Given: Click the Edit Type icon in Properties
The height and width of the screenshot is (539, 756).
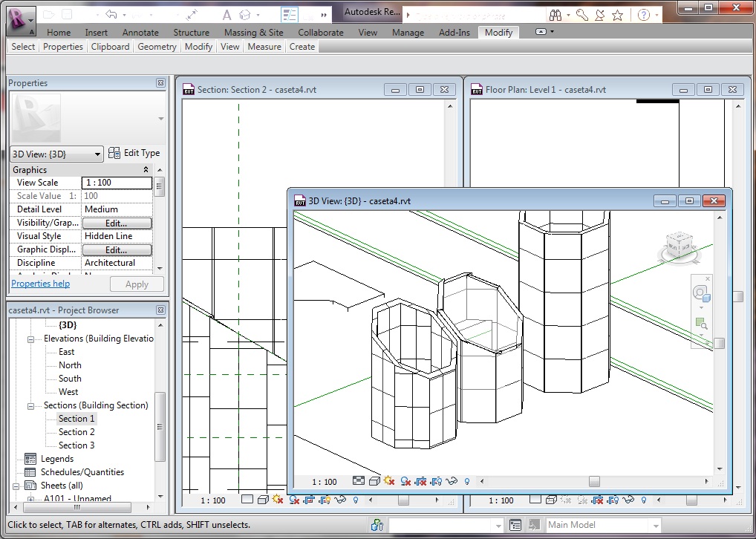Looking at the screenshot, I should point(114,153).
